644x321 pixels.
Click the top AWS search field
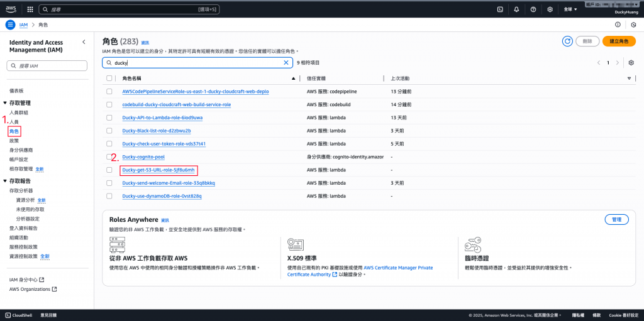point(129,9)
